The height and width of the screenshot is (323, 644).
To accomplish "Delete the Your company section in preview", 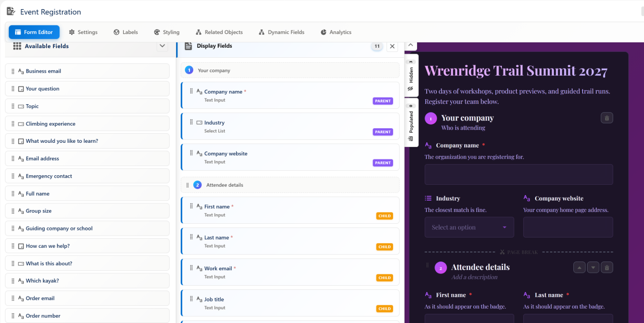I will click(x=607, y=118).
